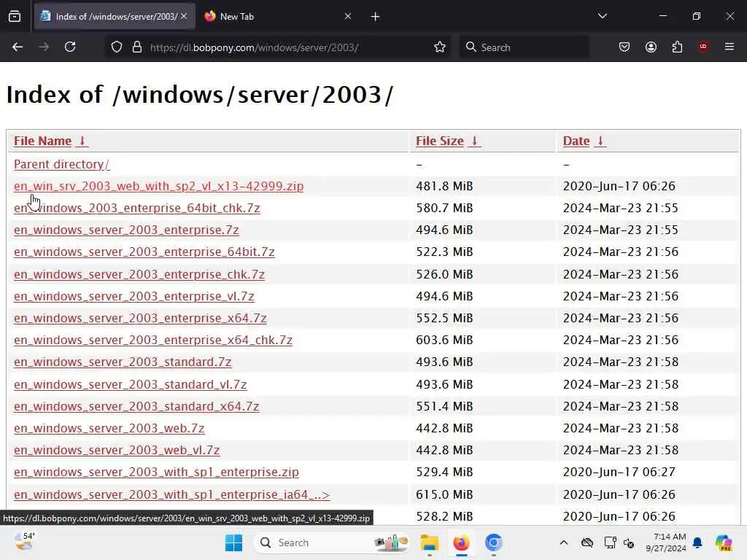Screen dimensions: 747x560
Task: Open uBlock Origin extension icon
Action: point(703,47)
